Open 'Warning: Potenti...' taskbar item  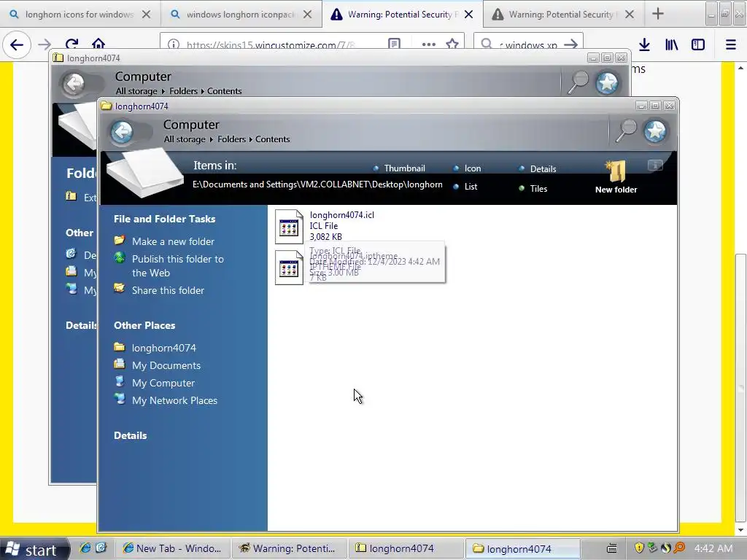pos(290,548)
